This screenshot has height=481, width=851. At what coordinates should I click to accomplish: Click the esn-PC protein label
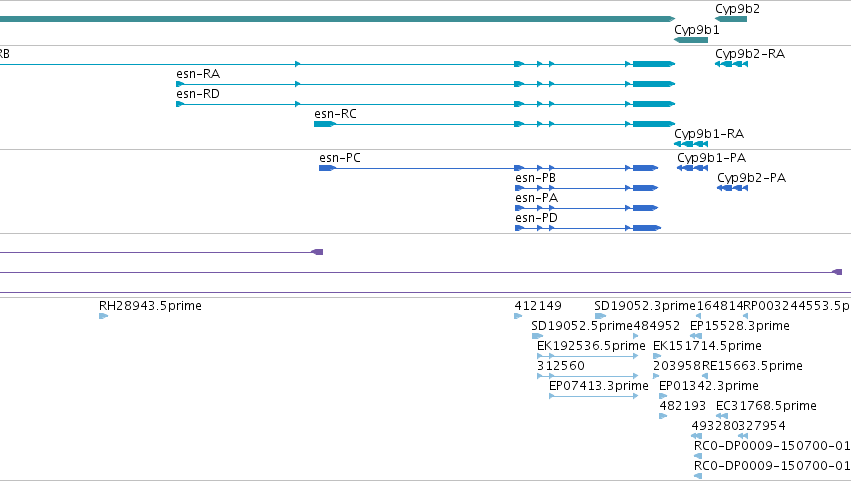(x=340, y=158)
